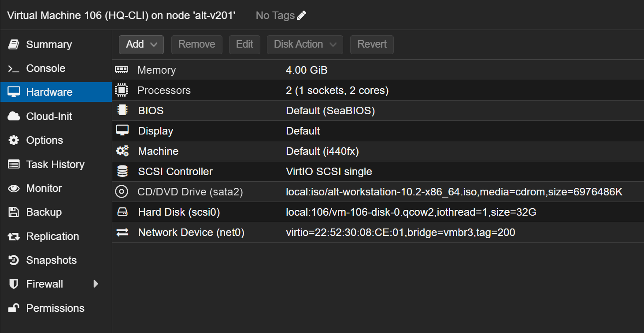The image size is (644, 333).
Task: Click the Machine gears icon
Action: pyautogui.click(x=122, y=151)
